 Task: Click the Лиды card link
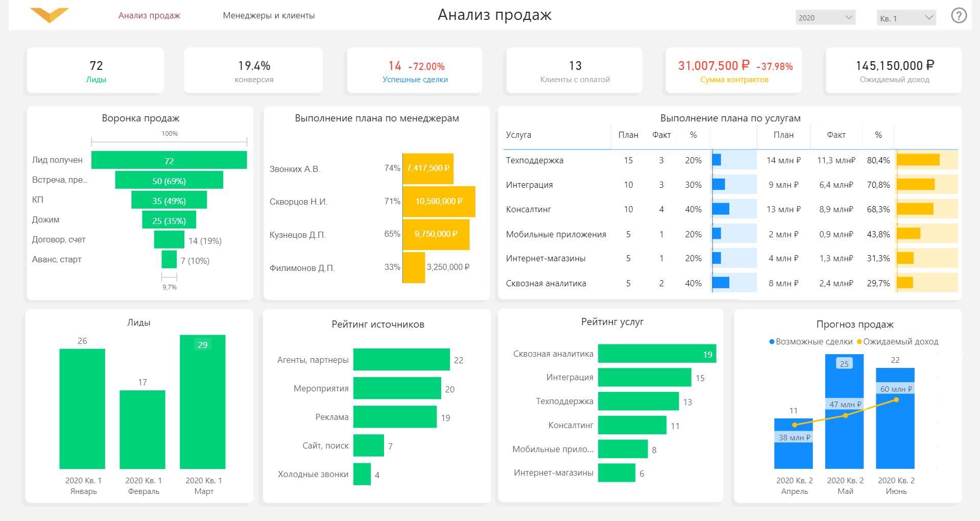point(96,80)
